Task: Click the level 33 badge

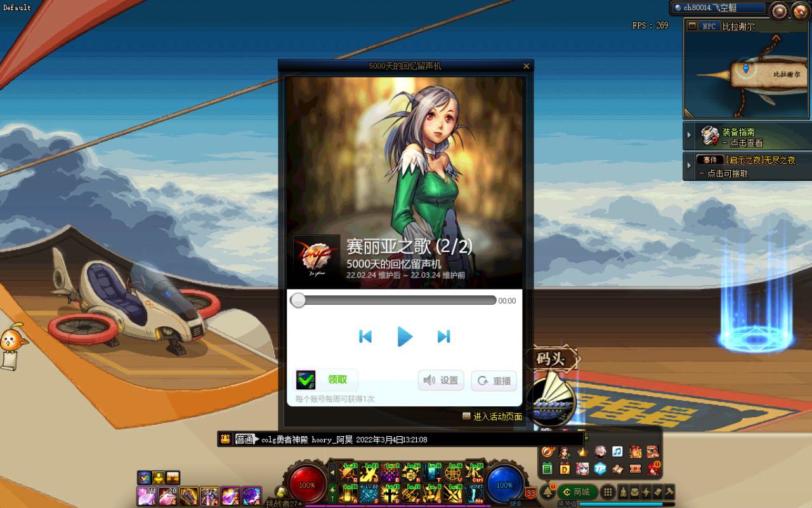Action: [x=531, y=493]
